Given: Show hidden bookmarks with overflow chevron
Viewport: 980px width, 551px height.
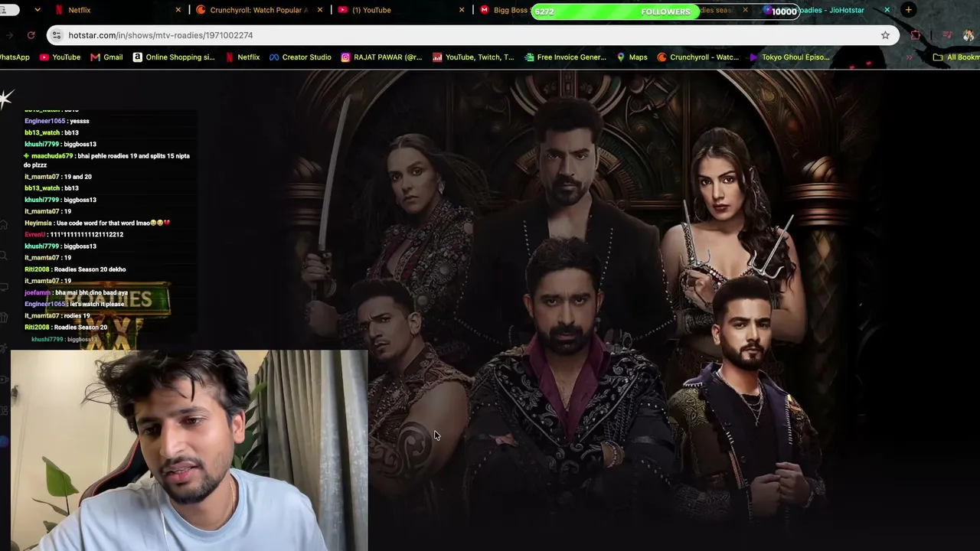Looking at the screenshot, I should click(910, 57).
